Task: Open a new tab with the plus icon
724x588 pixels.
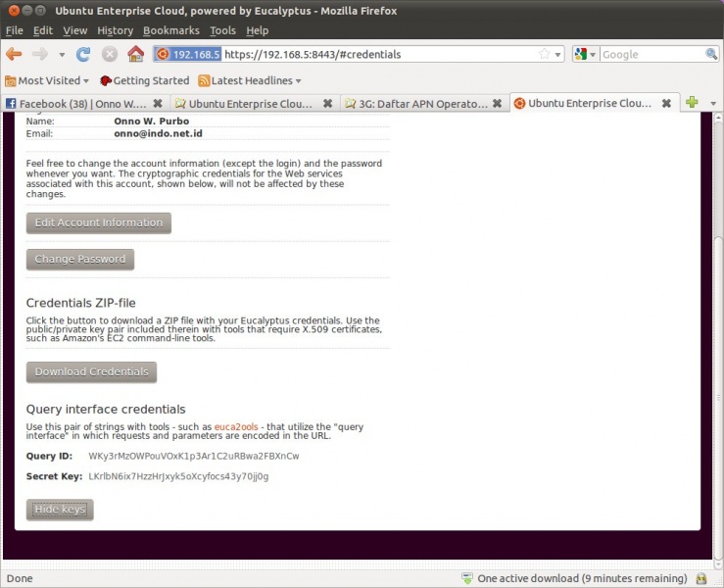Action: pos(692,103)
